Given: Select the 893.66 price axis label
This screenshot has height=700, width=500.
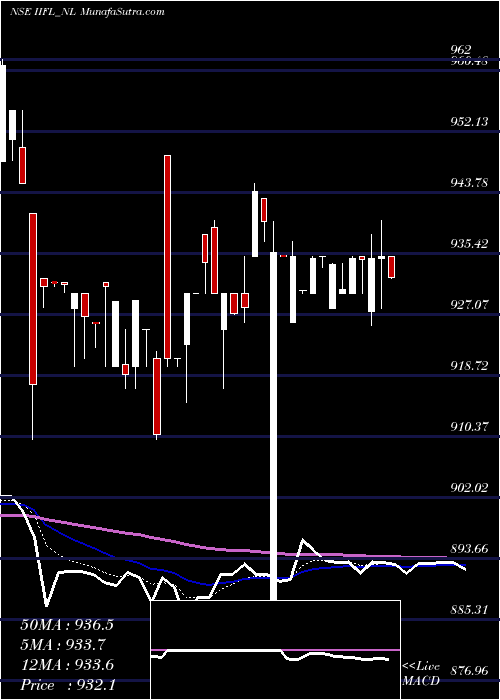Looking at the screenshot, I should pyautogui.click(x=471, y=548).
